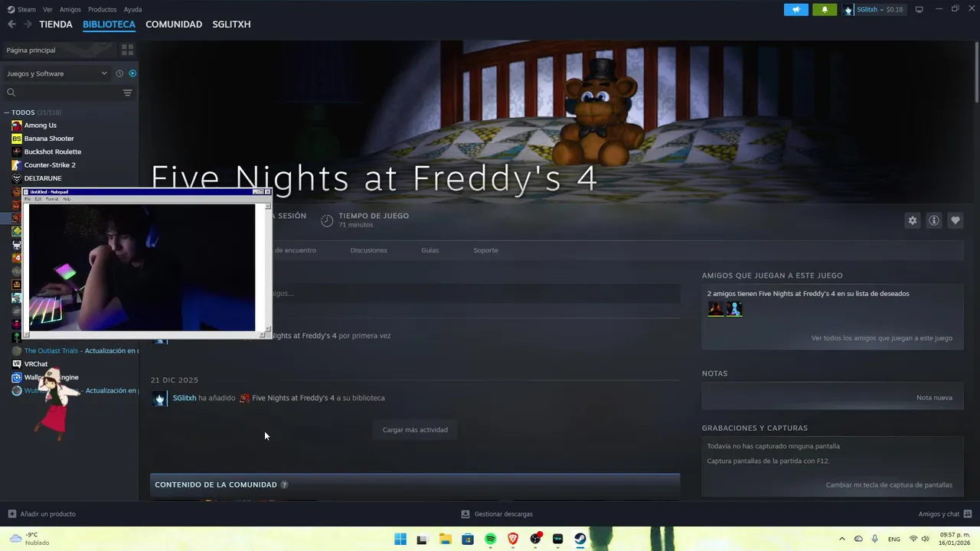Viewport: 980px width, 551px height.
Task: Open the Notepad window File menu
Action: 28,199
